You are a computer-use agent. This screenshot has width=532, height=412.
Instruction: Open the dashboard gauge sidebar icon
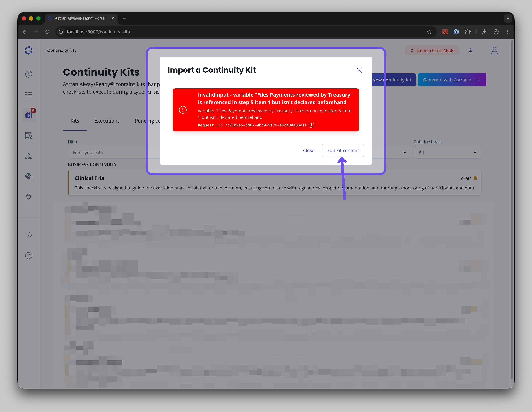click(29, 74)
